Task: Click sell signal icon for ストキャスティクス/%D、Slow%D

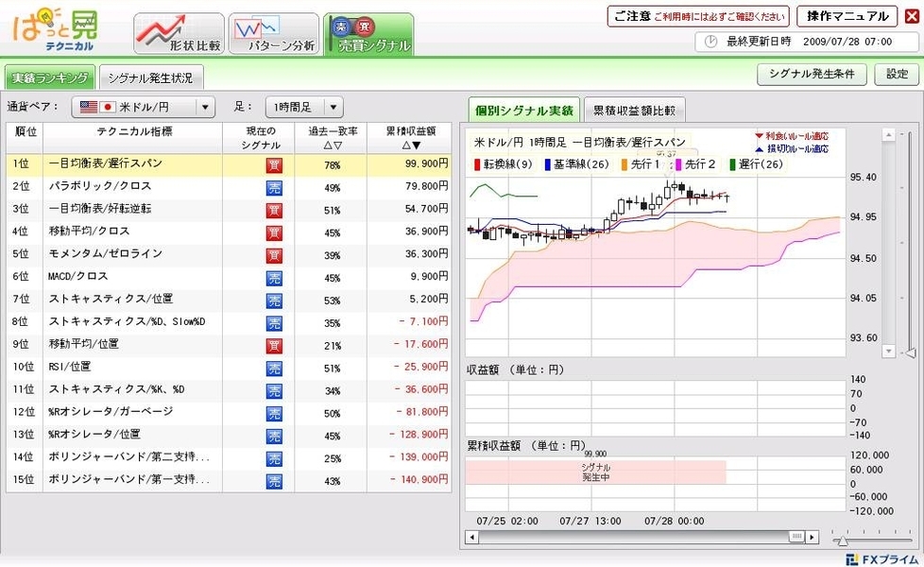Action: tap(274, 323)
